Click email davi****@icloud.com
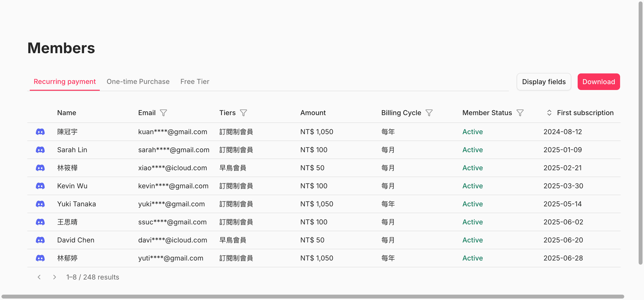Image resolution: width=644 pixels, height=300 pixels. coord(172,240)
